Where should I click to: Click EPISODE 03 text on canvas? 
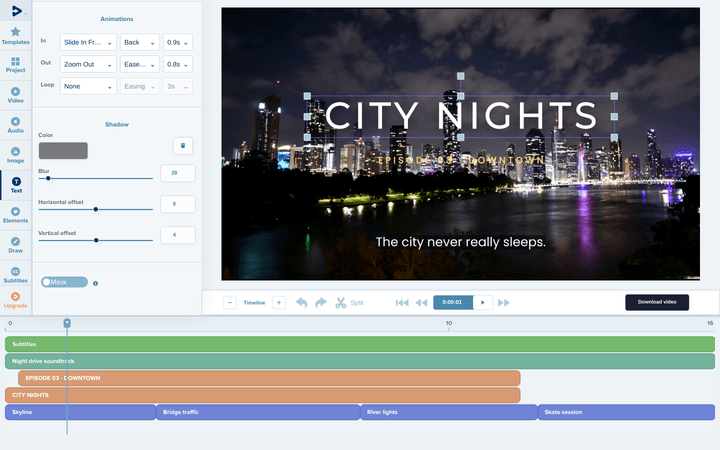coord(461,160)
